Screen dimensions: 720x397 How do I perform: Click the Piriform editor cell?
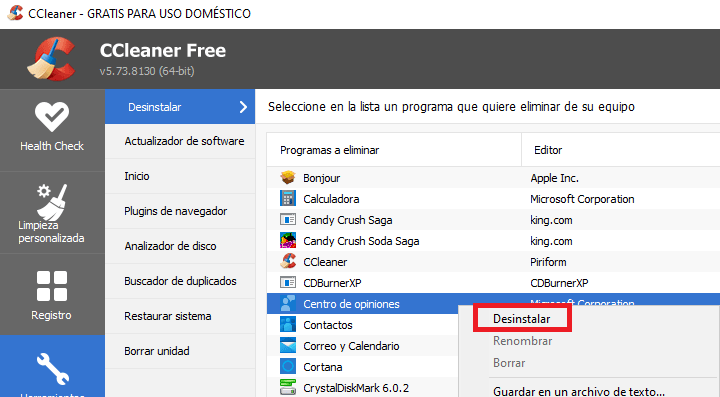click(x=548, y=262)
